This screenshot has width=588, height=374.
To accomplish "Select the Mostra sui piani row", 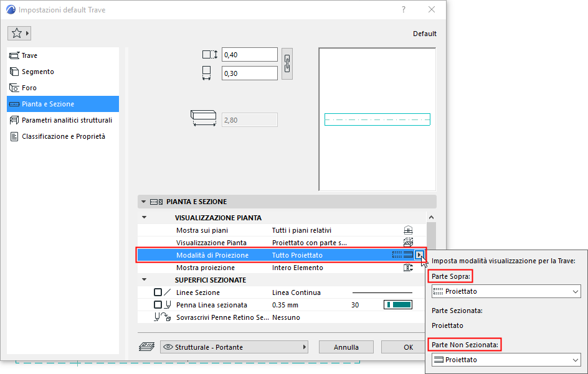I will [282, 230].
